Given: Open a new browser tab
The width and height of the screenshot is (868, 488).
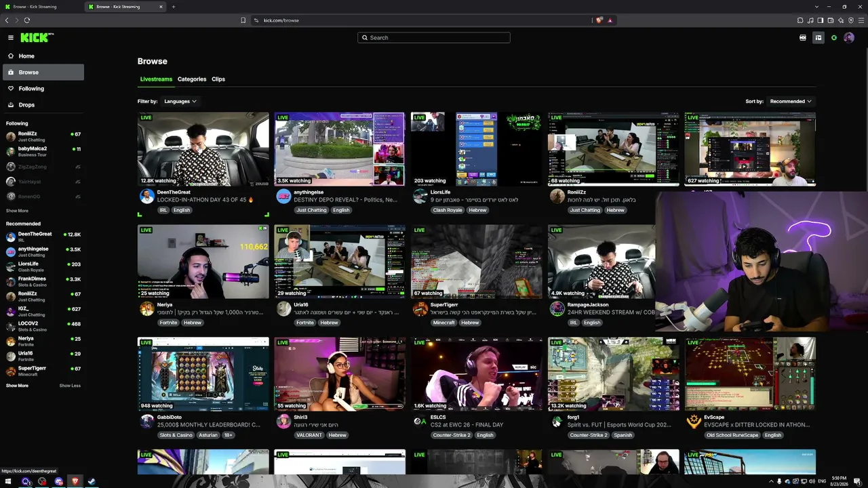Looking at the screenshot, I should click(x=174, y=7).
